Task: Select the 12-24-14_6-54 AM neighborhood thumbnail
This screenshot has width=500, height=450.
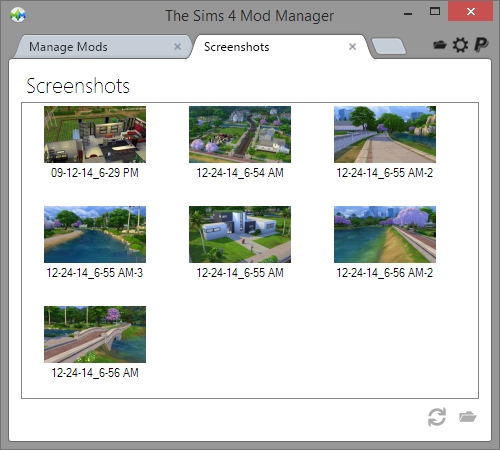Action: (240, 134)
